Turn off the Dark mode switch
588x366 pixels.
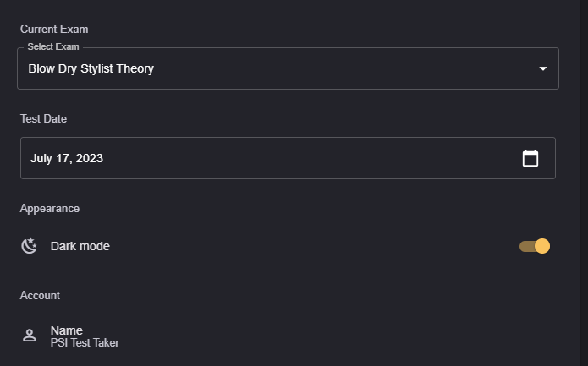pos(535,246)
